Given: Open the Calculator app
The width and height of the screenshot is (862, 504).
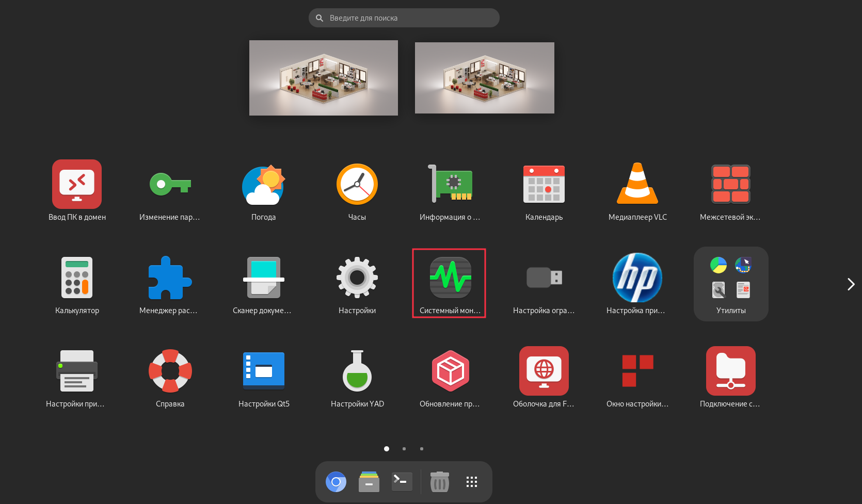Looking at the screenshot, I should [x=77, y=279].
